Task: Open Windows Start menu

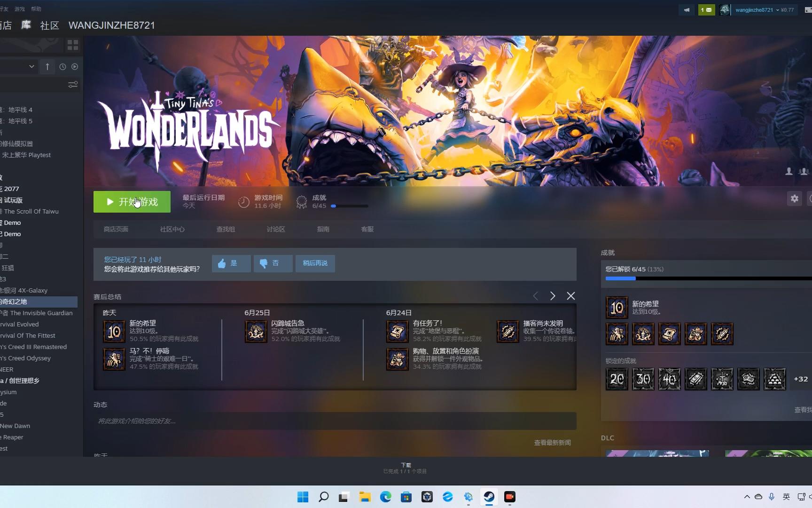Action: [x=303, y=497]
